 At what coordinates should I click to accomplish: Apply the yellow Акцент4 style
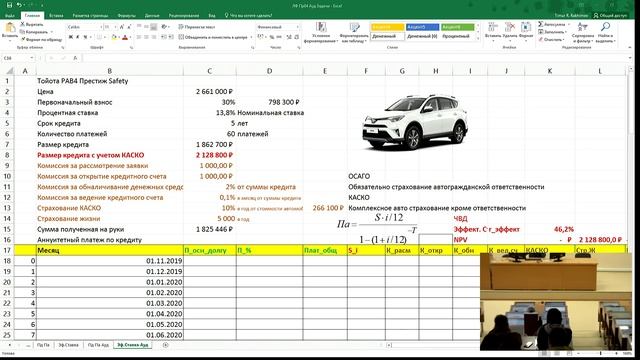click(387, 27)
